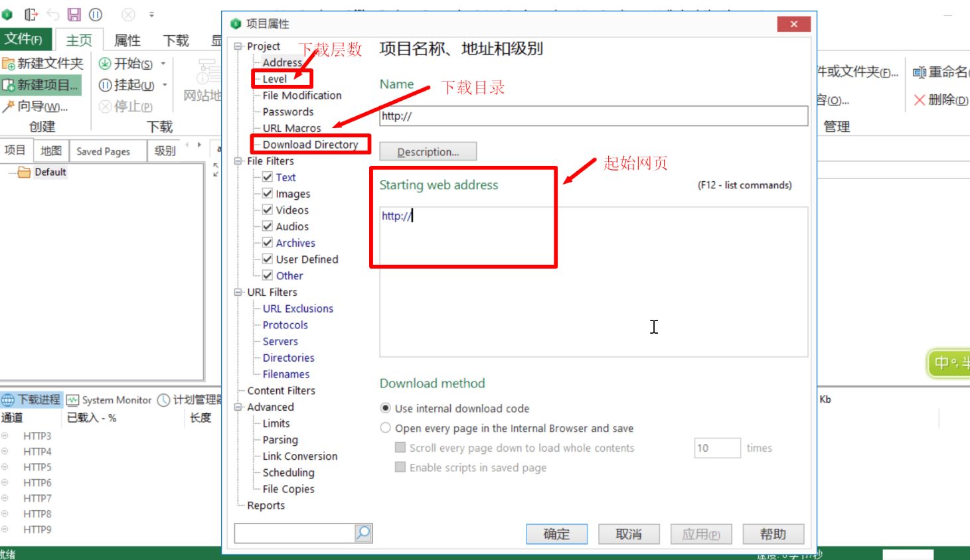The image size is (970, 560).
Task: Select Passwords in the Project tree
Action: (x=288, y=112)
